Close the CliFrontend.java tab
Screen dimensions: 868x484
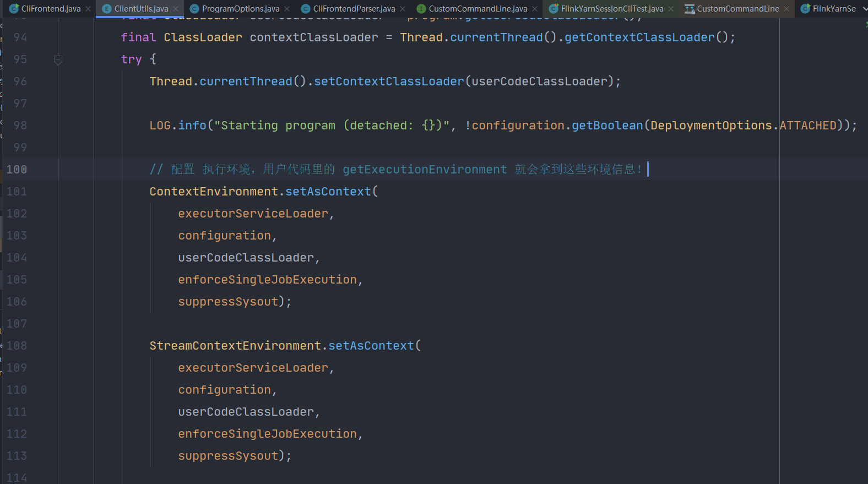[88, 9]
